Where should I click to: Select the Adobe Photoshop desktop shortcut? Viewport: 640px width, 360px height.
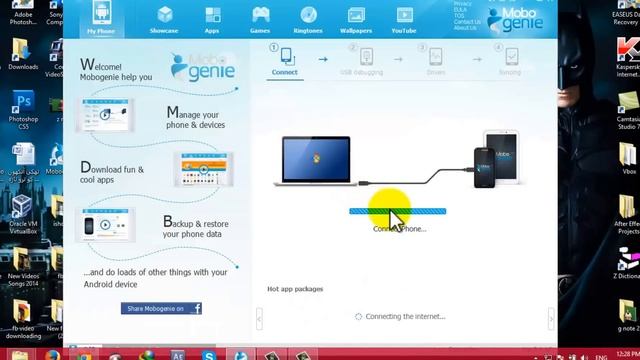[x=23, y=12]
